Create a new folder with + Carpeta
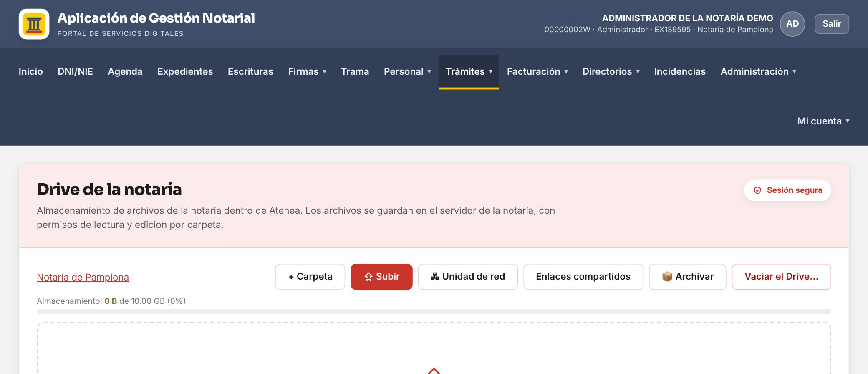This screenshot has height=374, width=868. pos(310,277)
